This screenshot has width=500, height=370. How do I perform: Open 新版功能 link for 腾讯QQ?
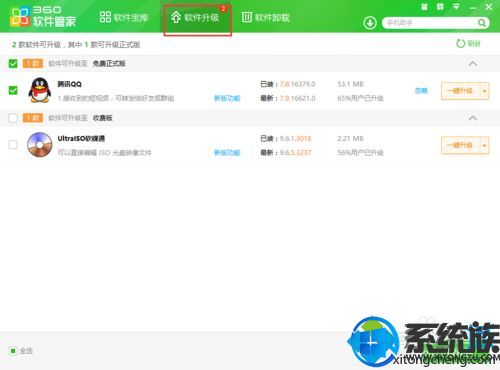(227, 98)
